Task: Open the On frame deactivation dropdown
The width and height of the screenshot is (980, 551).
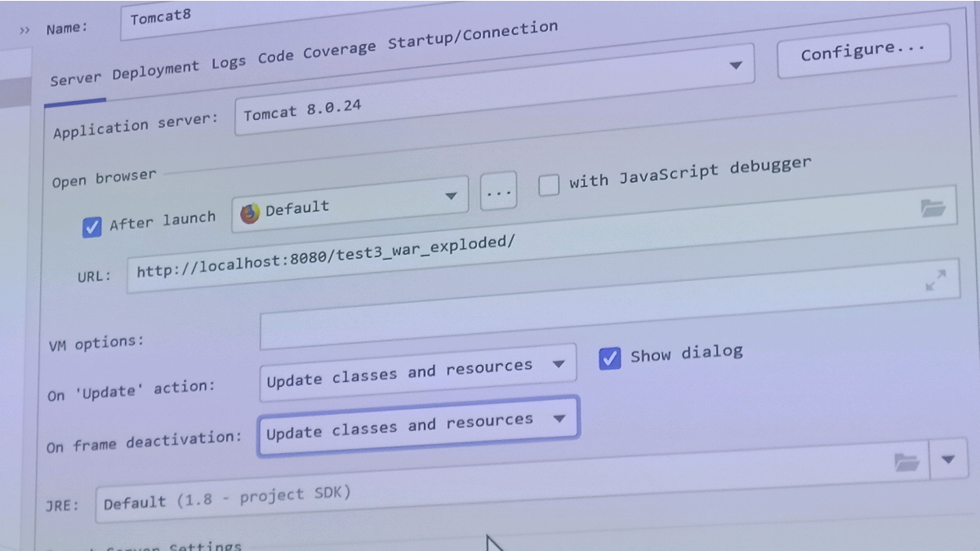Action: [x=418, y=426]
